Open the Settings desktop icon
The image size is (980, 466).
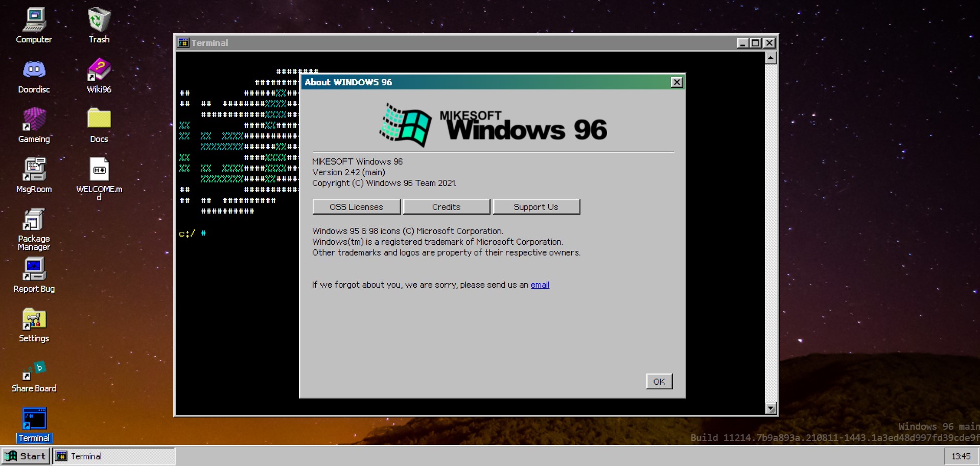[34, 325]
